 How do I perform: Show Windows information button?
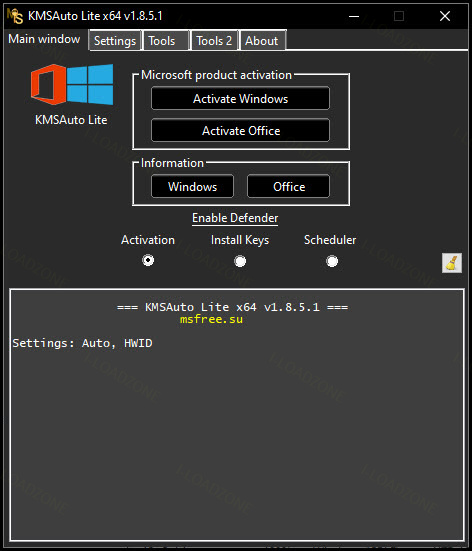coord(192,187)
